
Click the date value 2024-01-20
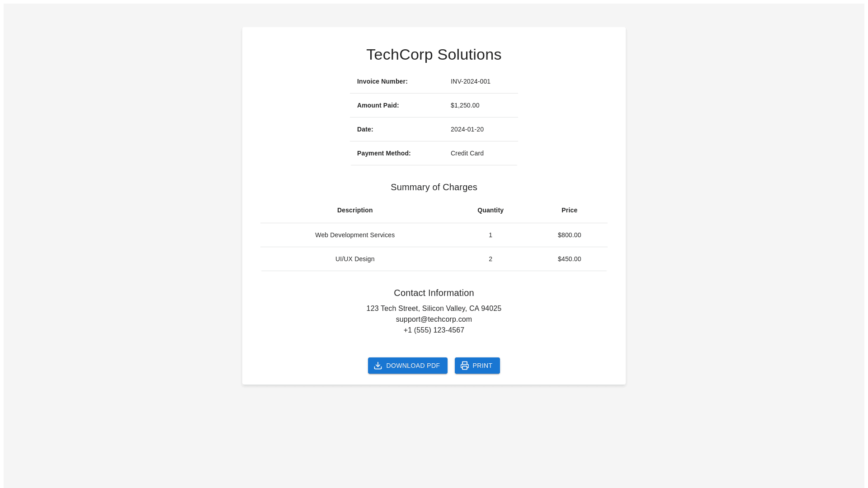coord(467,129)
